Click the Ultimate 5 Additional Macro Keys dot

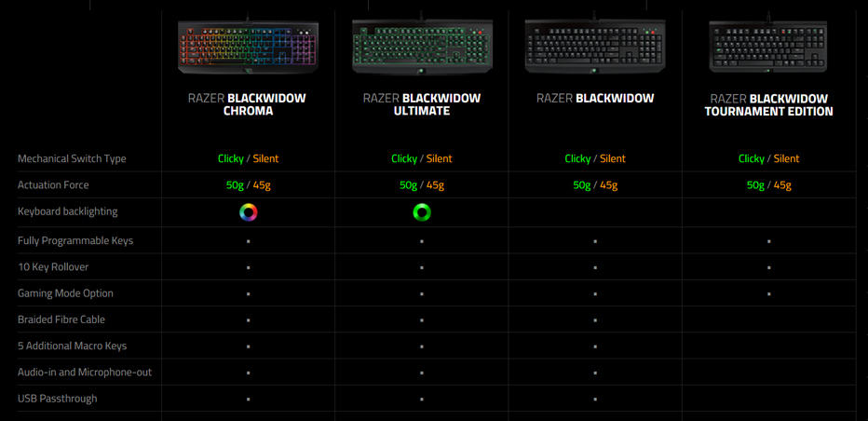pyautogui.click(x=422, y=346)
